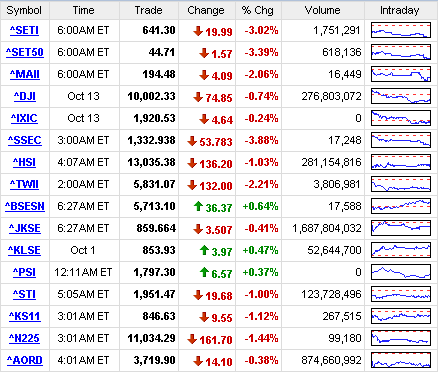The height and width of the screenshot is (372, 438).
Task: Click the % Chg column header
Action: (x=258, y=10)
